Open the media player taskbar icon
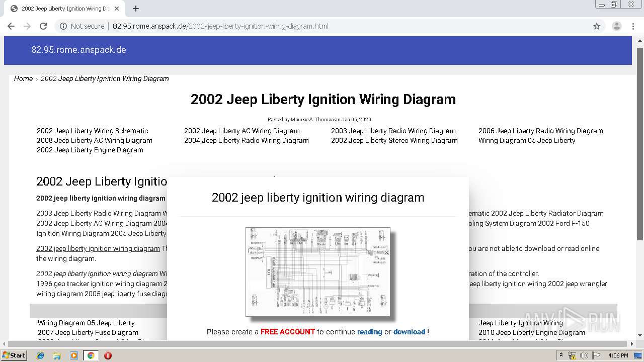The image size is (644, 362). [74, 355]
